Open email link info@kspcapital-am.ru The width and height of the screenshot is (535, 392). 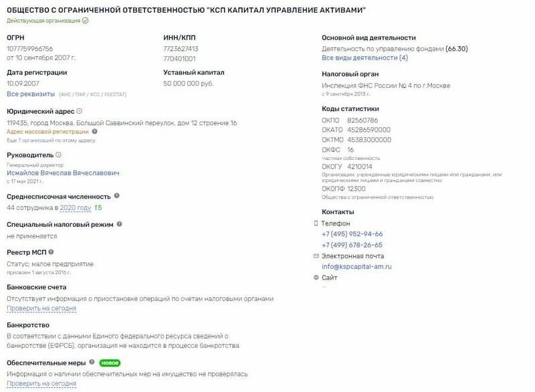pyautogui.click(x=356, y=266)
